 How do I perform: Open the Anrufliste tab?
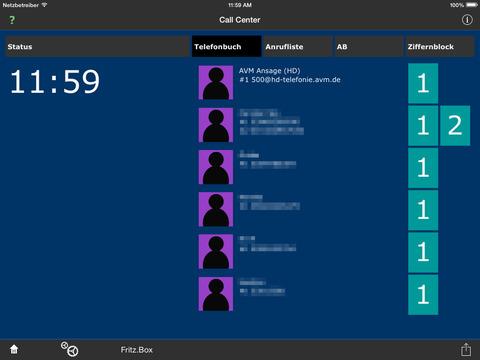298,47
